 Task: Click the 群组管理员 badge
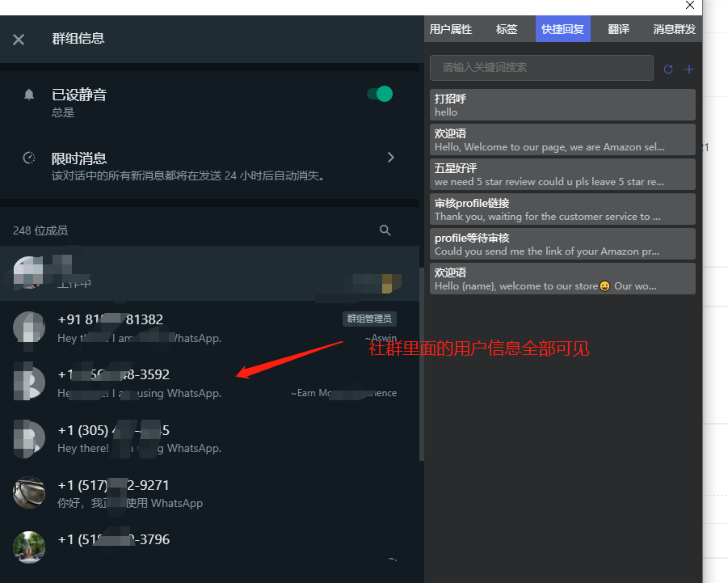tap(369, 319)
